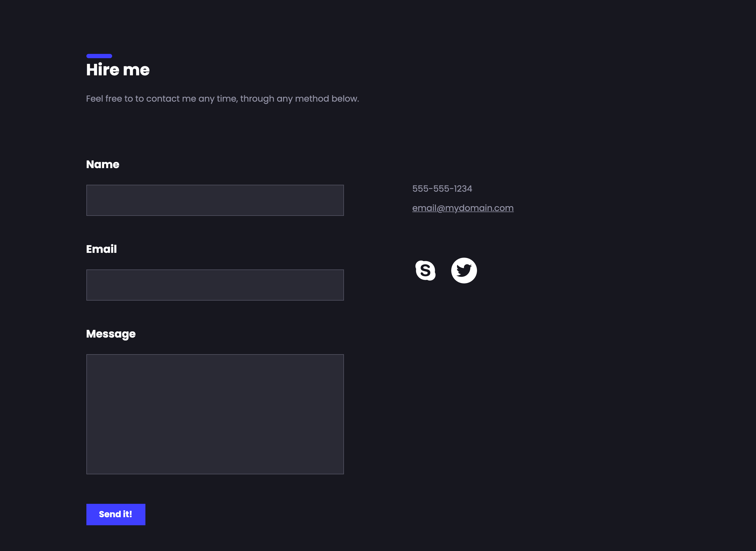Open Skype chat via the round Skype logo

pyautogui.click(x=425, y=271)
